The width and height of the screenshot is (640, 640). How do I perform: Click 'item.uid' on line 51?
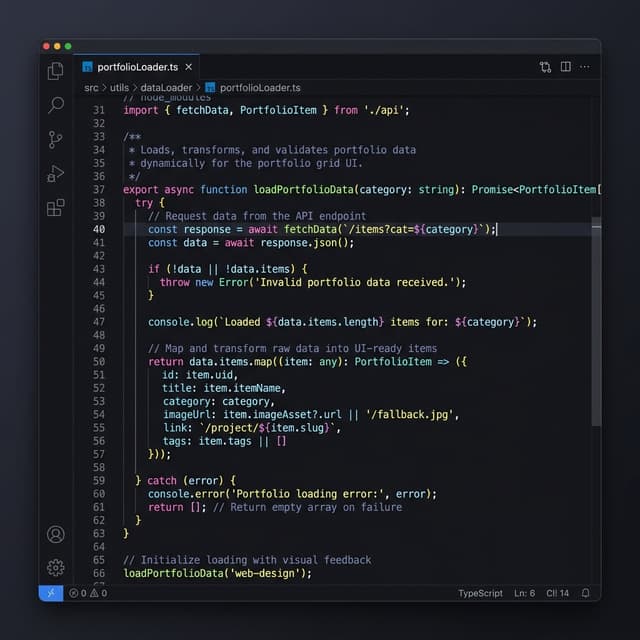click(209, 375)
